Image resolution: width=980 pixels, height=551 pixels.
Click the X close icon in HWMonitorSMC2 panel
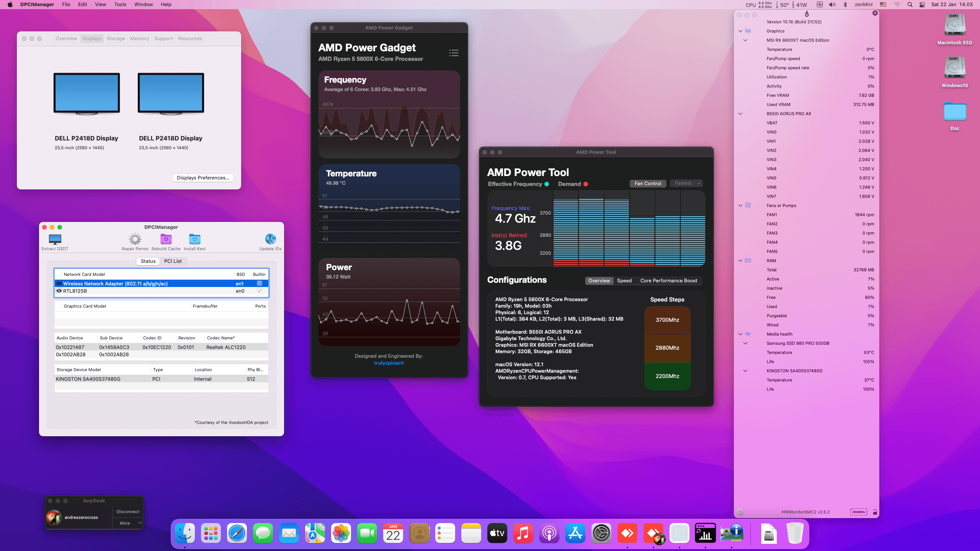(875, 13)
